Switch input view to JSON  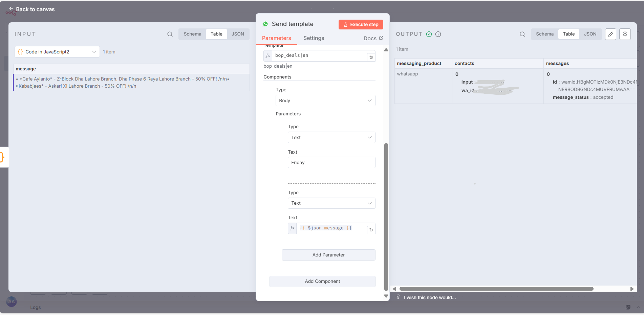[x=238, y=34]
